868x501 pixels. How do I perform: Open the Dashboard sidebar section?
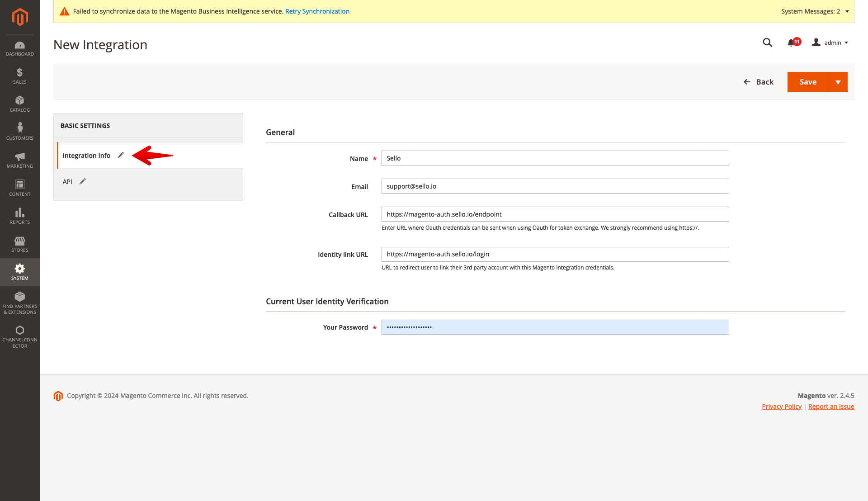pyautogui.click(x=20, y=48)
